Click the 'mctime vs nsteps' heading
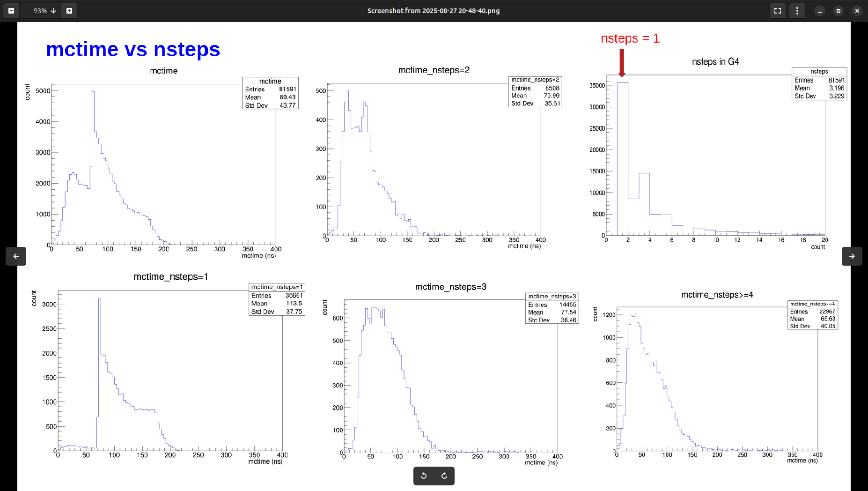 tap(133, 49)
